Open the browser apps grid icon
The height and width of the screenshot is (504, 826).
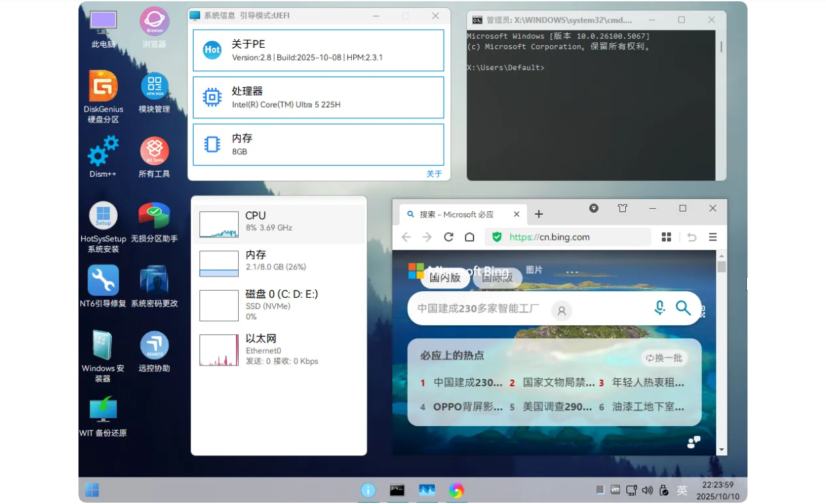(x=666, y=237)
